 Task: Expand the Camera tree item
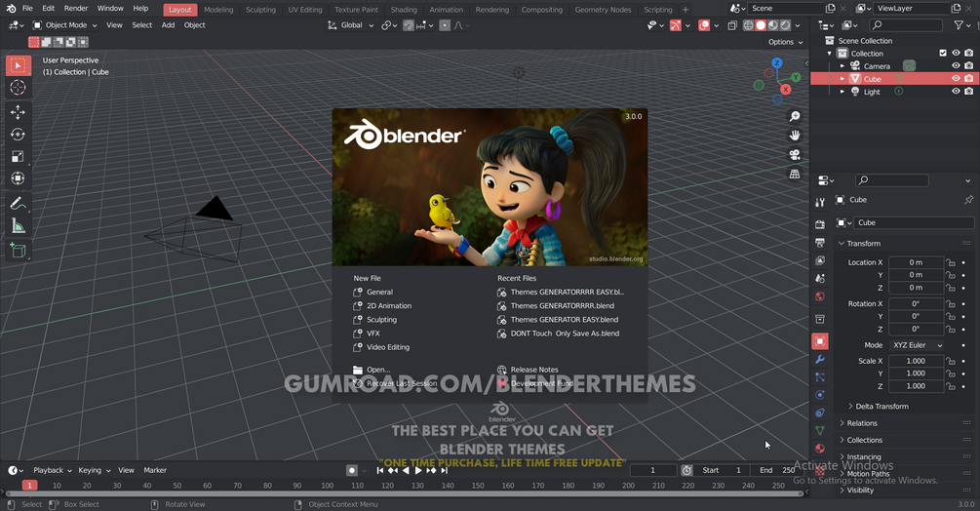point(843,65)
